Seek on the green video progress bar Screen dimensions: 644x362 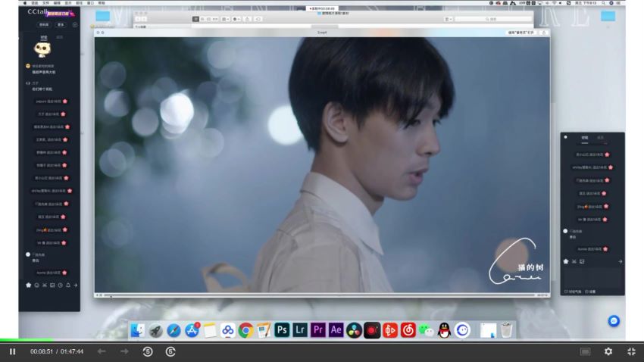27,340
